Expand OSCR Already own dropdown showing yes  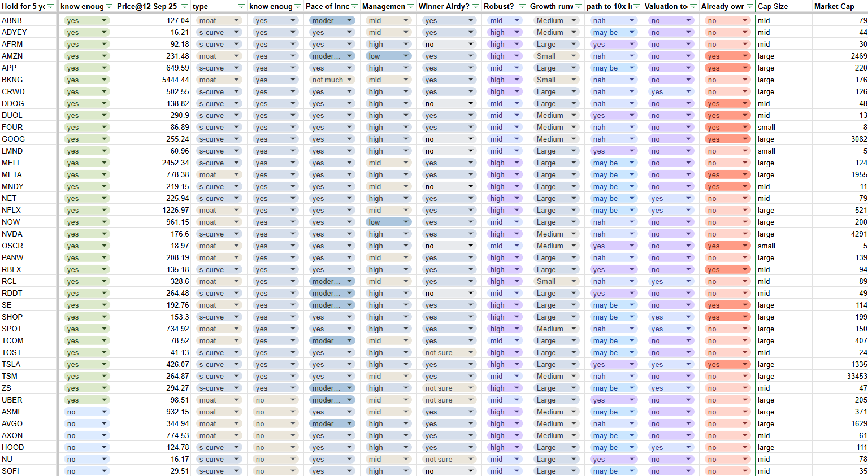pos(745,246)
